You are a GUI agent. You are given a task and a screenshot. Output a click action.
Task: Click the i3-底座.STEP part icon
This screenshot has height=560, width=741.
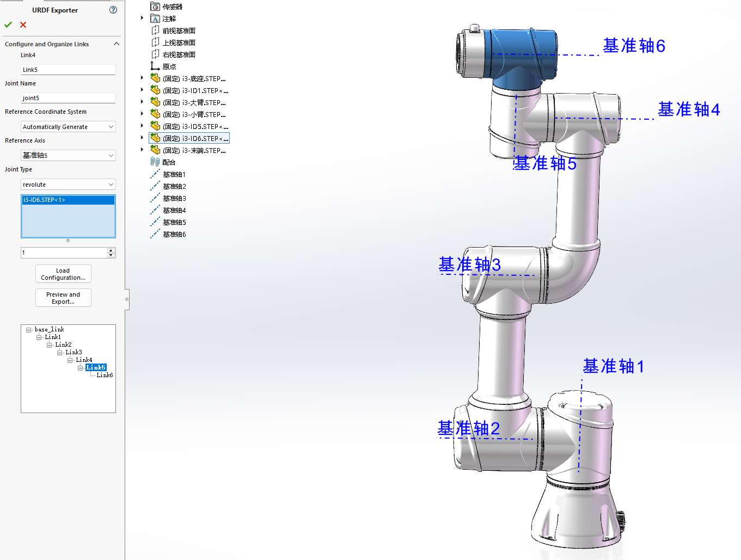(x=155, y=78)
